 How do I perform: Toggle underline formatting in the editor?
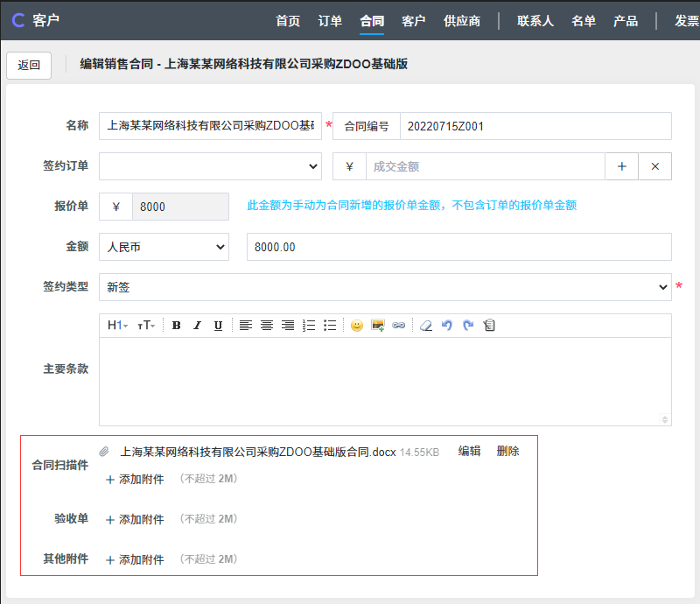218,326
